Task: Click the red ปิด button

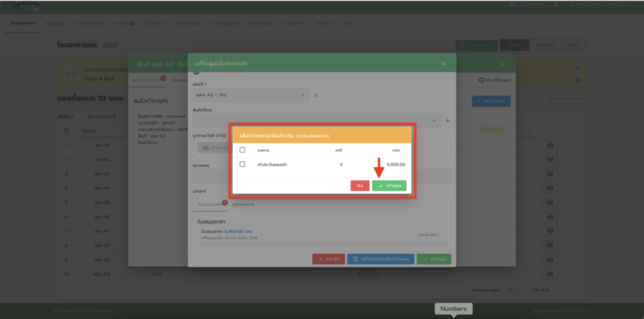Action: (x=359, y=186)
